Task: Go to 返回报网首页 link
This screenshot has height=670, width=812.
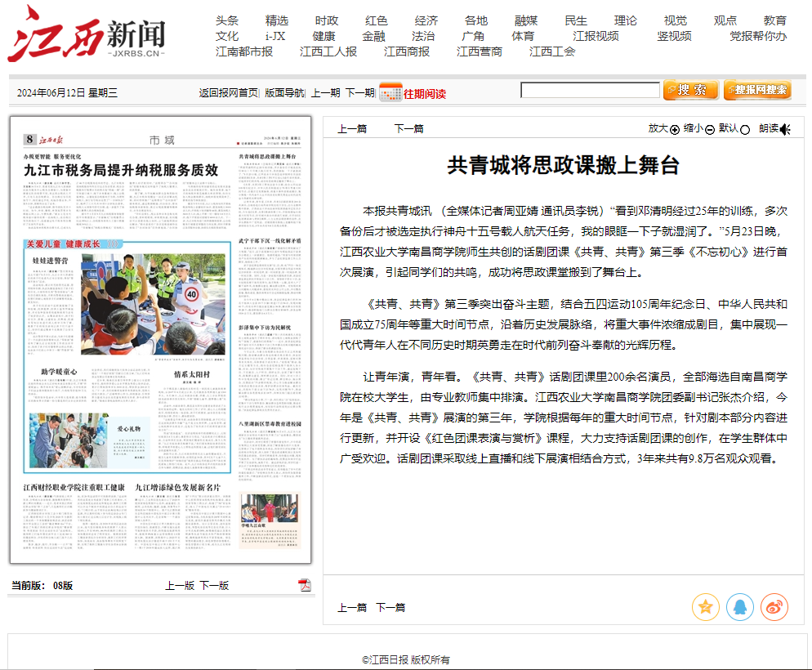Action: pyautogui.click(x=228, y=93)
